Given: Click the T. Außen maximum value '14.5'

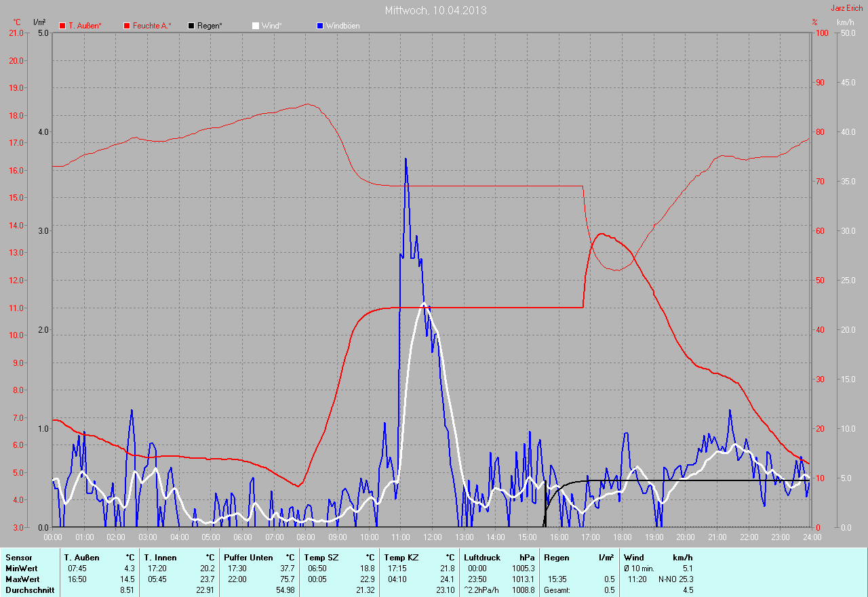Looking at the screenshot, I should [x=127, y=579].
